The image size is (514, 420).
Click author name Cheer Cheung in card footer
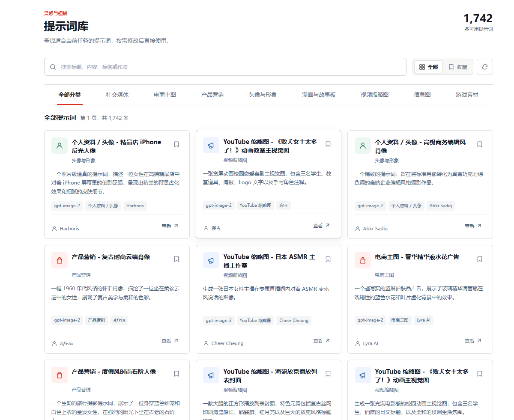pos(227,343)
